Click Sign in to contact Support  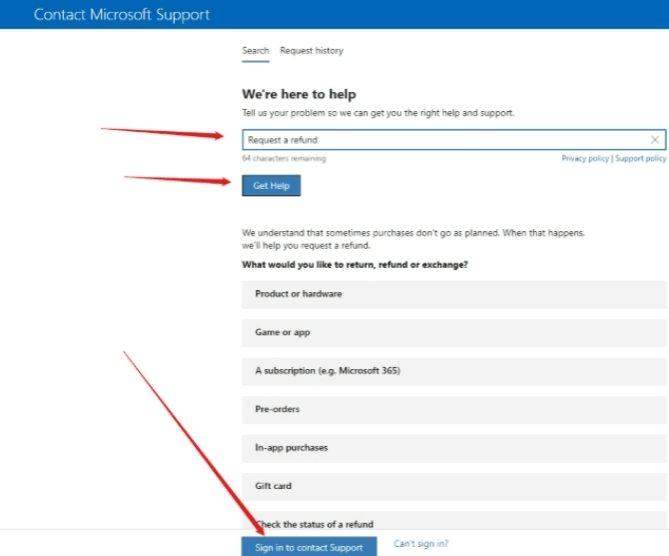click(309, 547)
